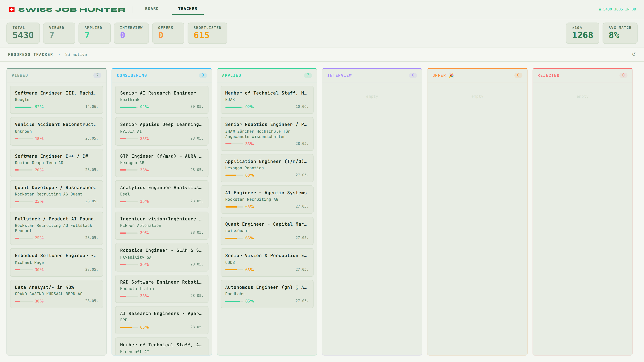The width and height of the screenshot is (644, 362).
Task: Open the Quant Developer / Researcher card
Action: click(57, 194)
